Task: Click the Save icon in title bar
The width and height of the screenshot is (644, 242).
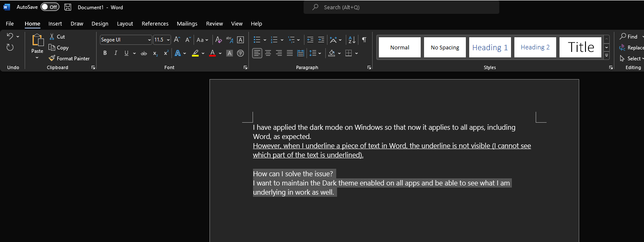Action: pyautogui.click(x=68, y=7)
